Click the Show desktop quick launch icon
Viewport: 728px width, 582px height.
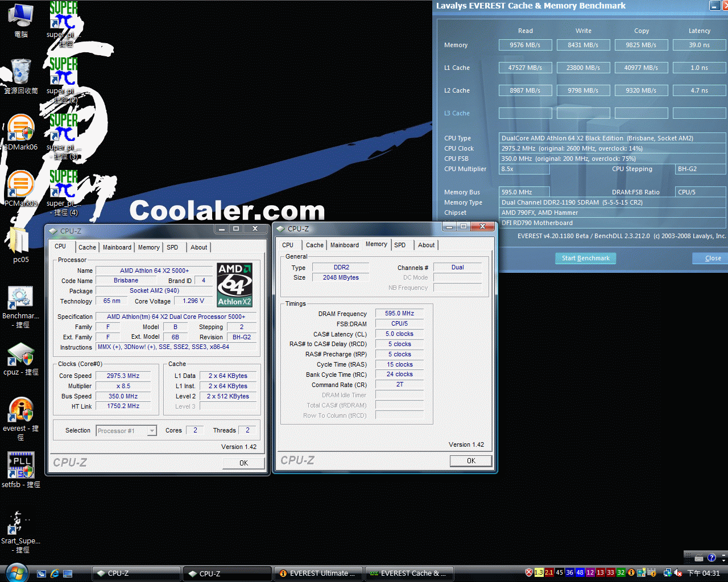click(x=68, y=573)
